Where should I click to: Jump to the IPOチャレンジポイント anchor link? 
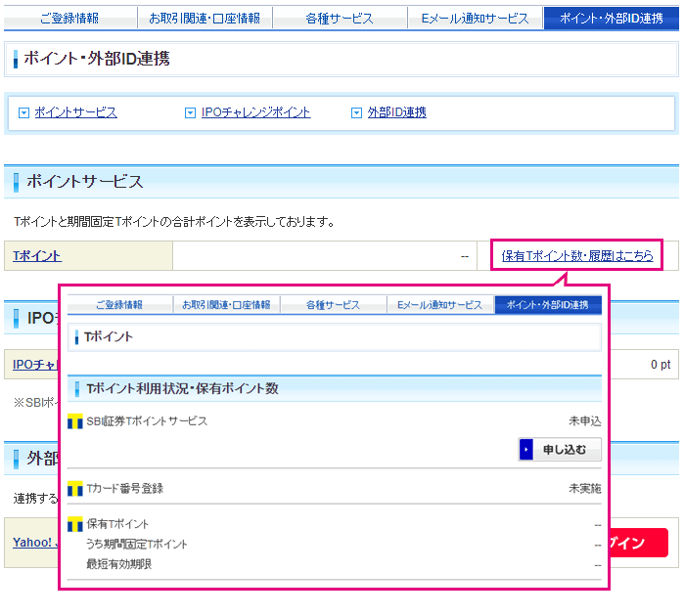[x=255, y=113]
